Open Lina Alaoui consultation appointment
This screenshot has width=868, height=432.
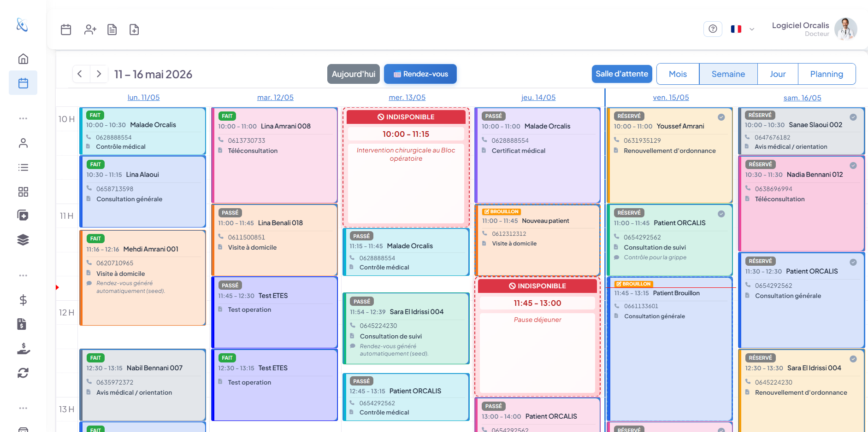coord(143,192)
